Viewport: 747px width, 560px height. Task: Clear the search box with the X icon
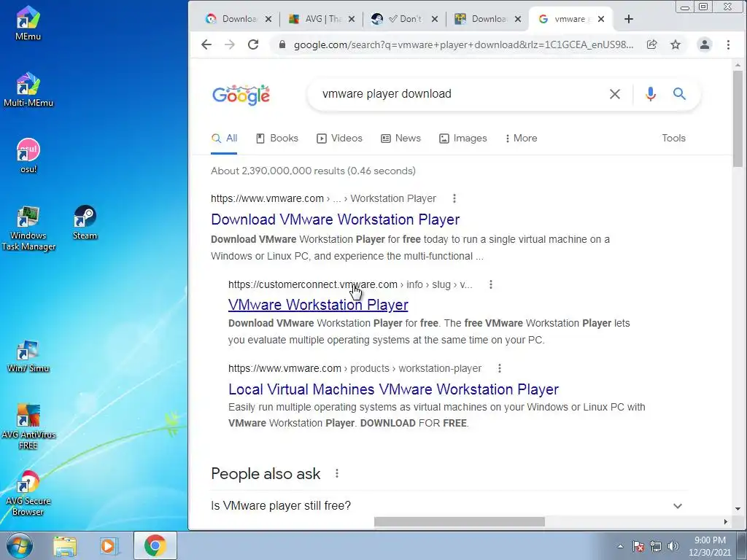point(614,94)
